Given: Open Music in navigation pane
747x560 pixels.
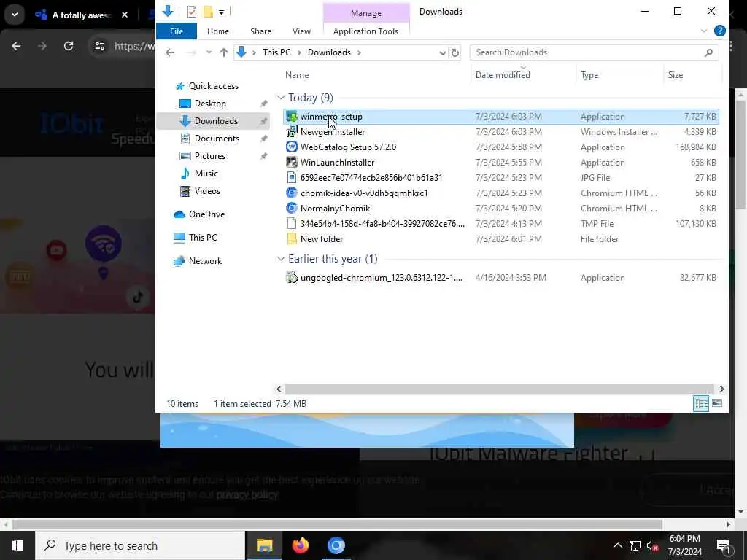Looking at the screenshot, I should click(206, 174).
